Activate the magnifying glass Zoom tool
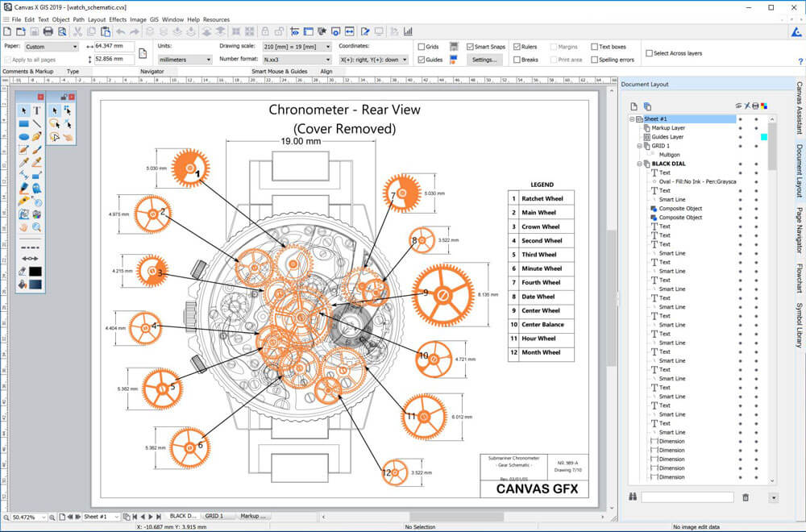The height and width of the screenshot is (532, 806). (x=36, y=227)
